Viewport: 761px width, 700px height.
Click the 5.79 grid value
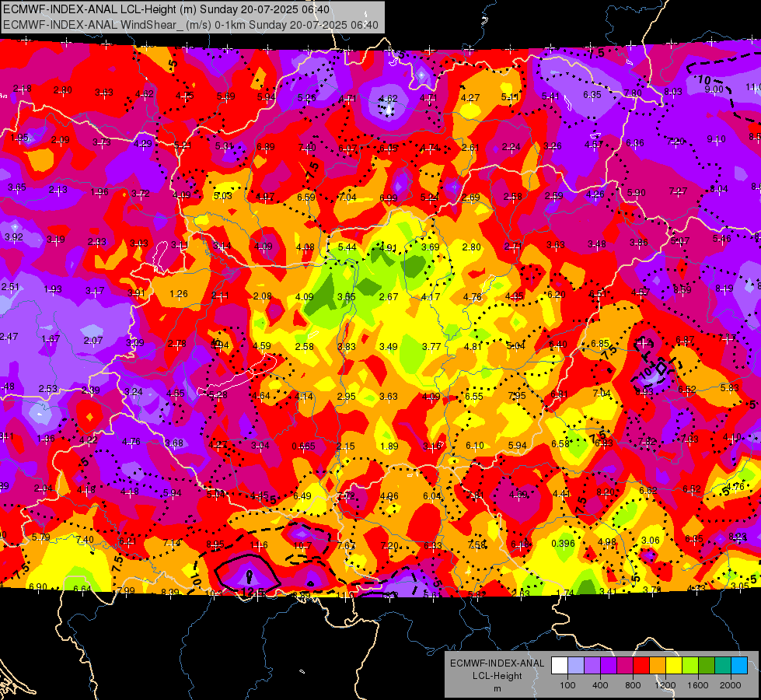[x=40, y=537]
